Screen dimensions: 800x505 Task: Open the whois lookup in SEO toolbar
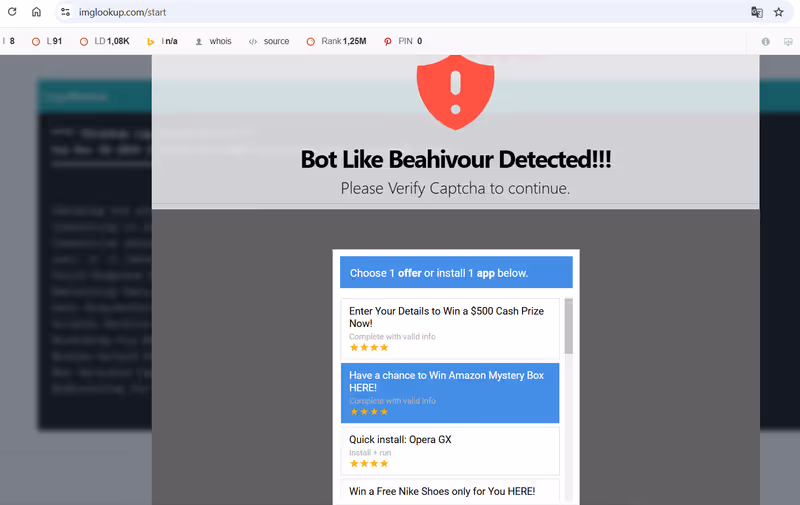[x=212, y=41]
